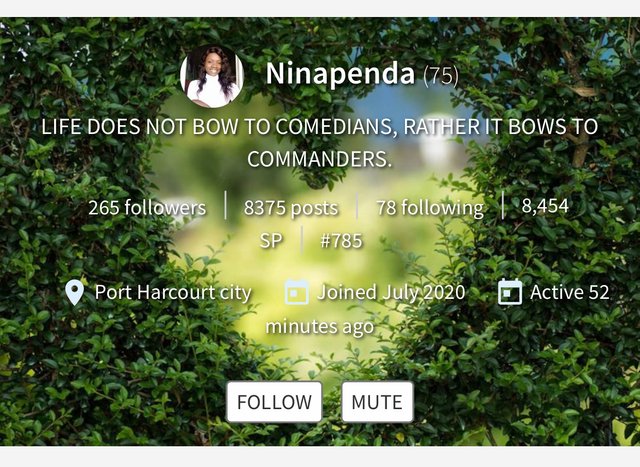Click the Joined July 2020 text
This screenshot has height=467, width=640.
point(391,292)
